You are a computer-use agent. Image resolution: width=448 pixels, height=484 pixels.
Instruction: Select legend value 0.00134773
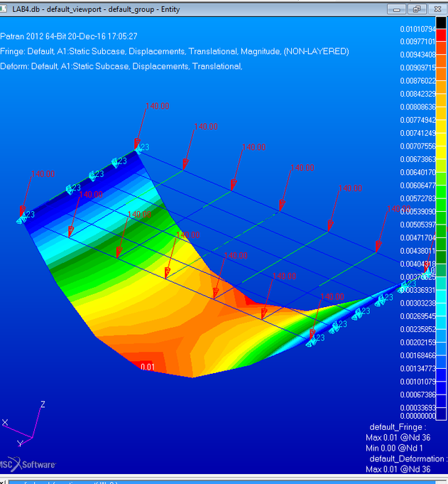[x=417, y=368]
